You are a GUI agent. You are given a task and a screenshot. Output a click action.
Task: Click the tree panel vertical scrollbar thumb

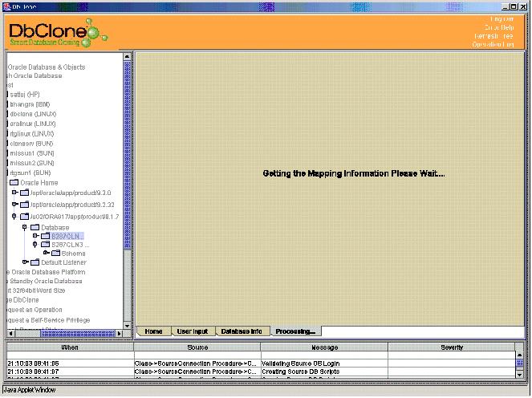(x=128, y=155)
